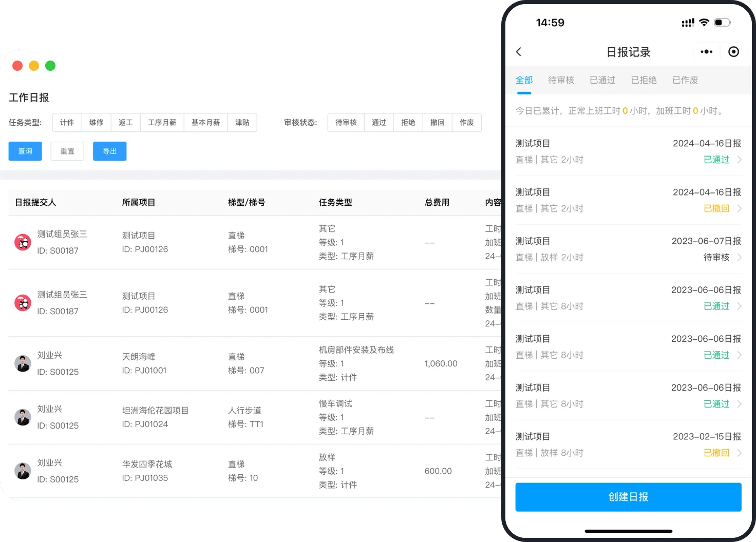Image resolution: width=756 pixels, height=542 pixels.
Task: Toggle the 津贴 task type filter
Action: pyautogui.click(x=242, y=122)
